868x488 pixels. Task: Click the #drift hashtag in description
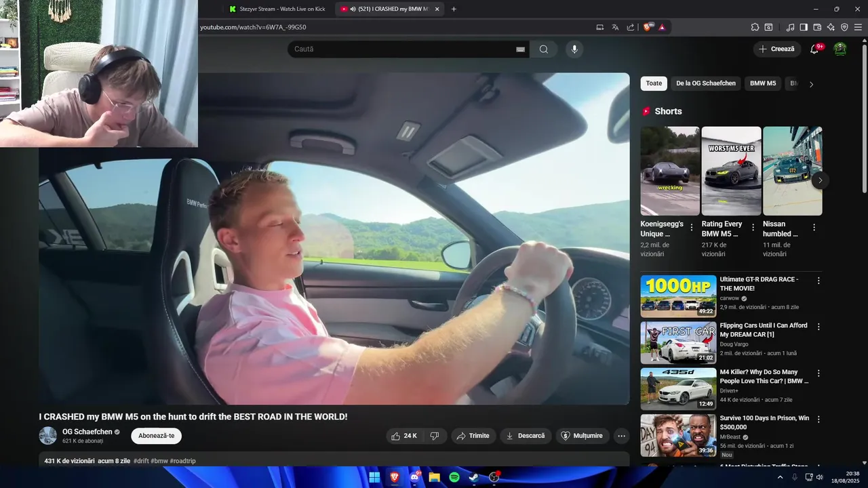point(141,461)
